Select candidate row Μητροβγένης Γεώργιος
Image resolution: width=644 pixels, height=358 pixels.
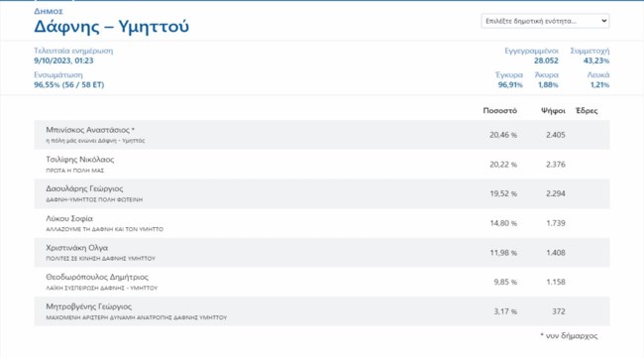click(x=322, y=311)
